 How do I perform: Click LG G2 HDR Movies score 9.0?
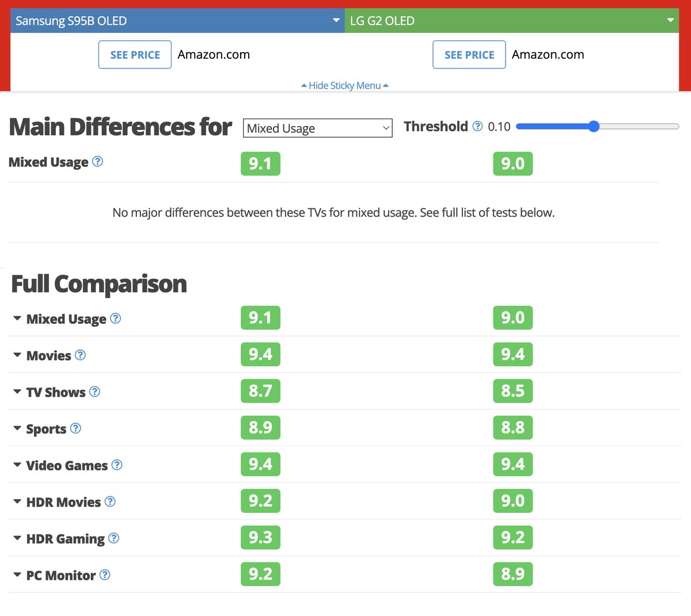pos(512,501)
